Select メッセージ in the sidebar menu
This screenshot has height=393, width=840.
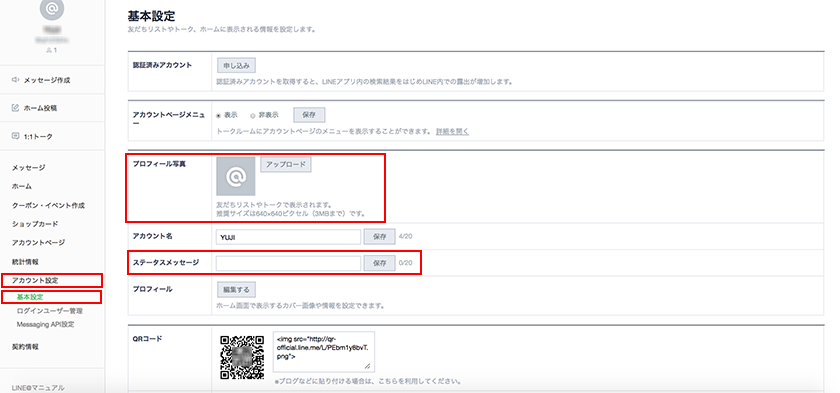pyautogui.click(x=28, y=168)
